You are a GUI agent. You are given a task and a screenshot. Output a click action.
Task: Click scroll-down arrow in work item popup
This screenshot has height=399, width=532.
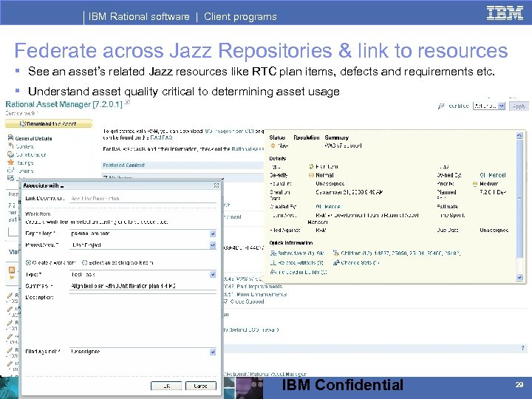point(519,277)
